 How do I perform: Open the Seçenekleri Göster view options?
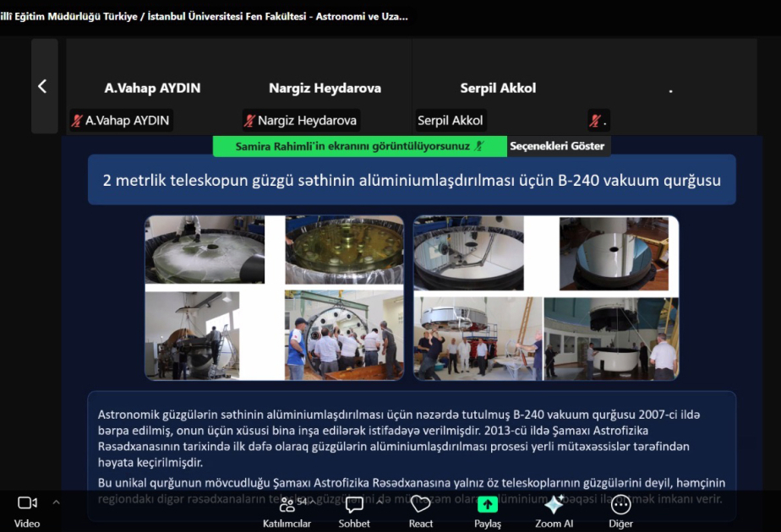click(557, 146)
